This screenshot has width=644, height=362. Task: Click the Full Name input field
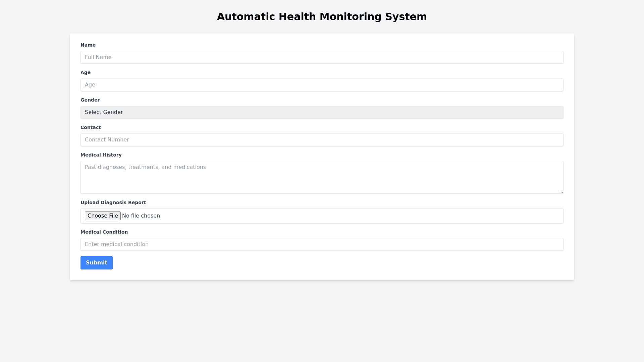click(x=322, y=57)
